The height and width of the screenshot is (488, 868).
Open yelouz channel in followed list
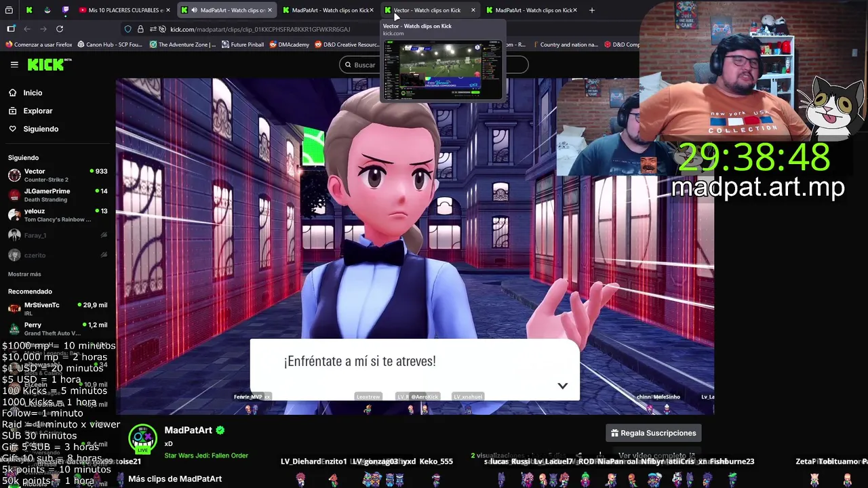pos(58,215)
